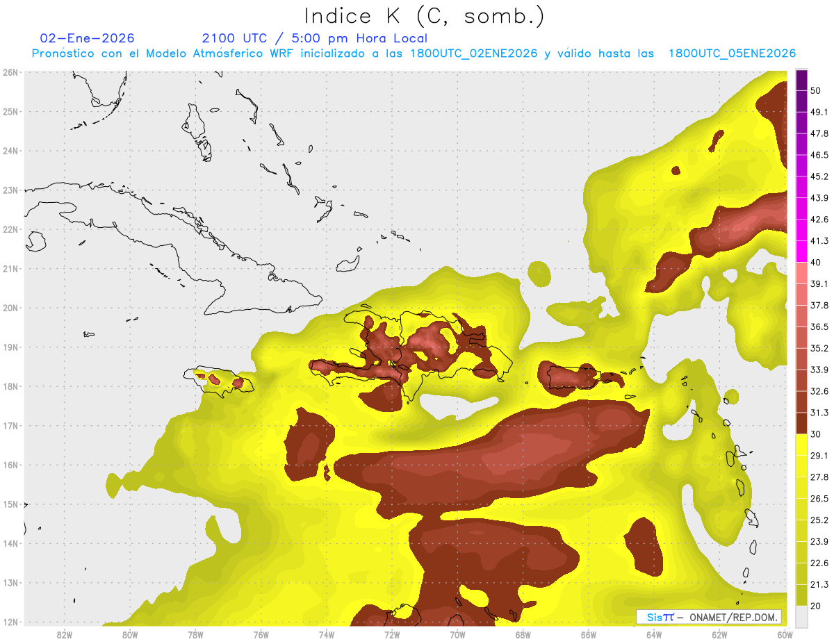Click colorbar value "25.2"

click(x=819, y=520)
